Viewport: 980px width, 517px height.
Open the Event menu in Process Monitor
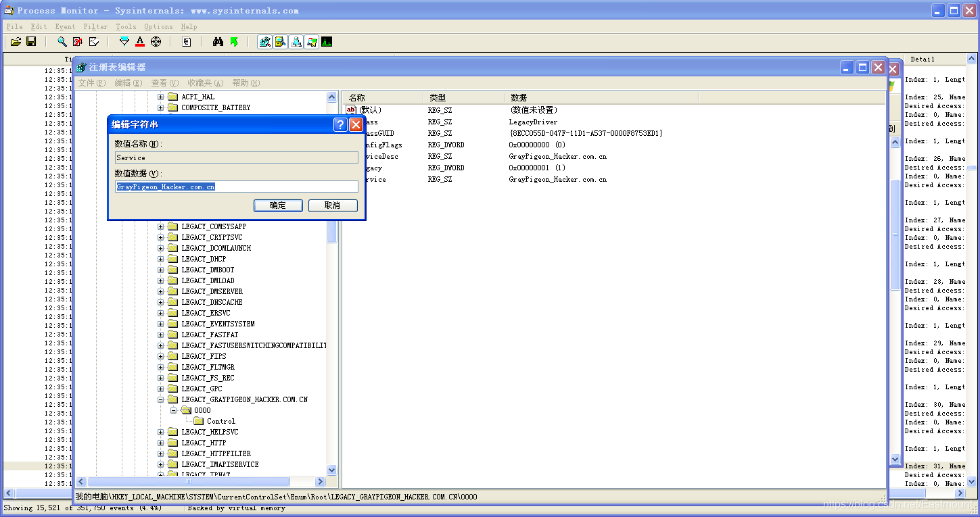click(x=65, y=26)
